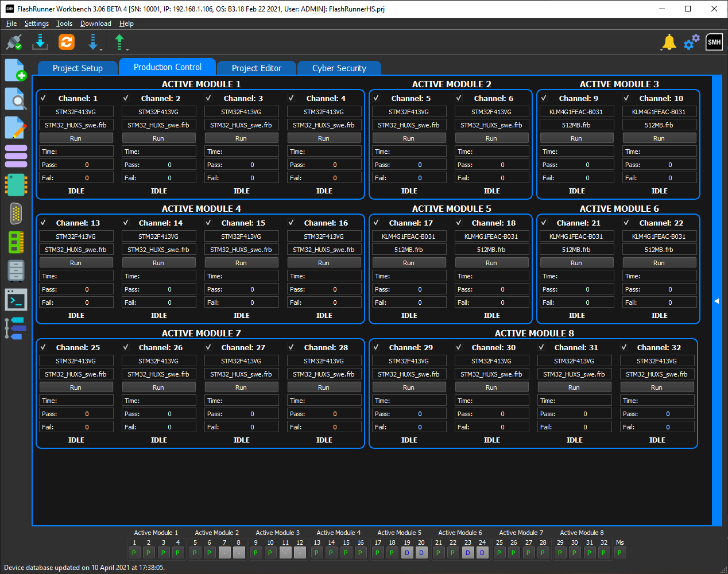Click the blue tree hierarchy sidebar icon
Image resolution: width=728 pixels, height=574 pixels.
(x=16, y=328)
